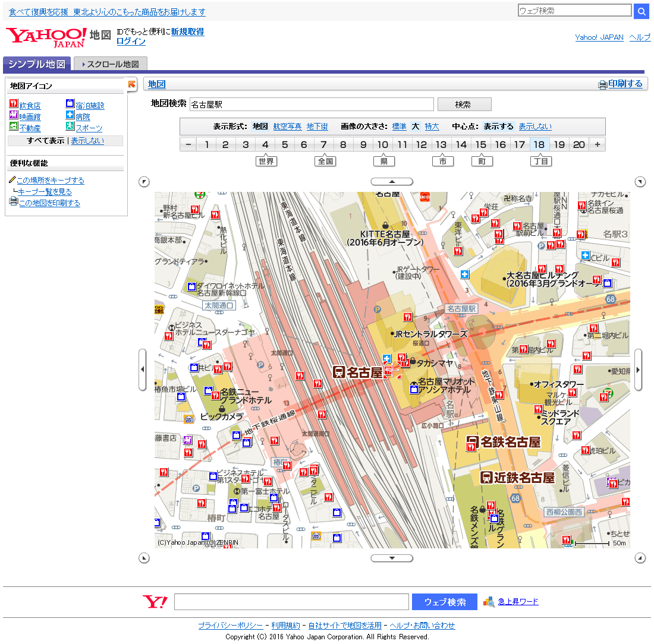
Task: Select zoom level 1
Action: tap(206, 144)
